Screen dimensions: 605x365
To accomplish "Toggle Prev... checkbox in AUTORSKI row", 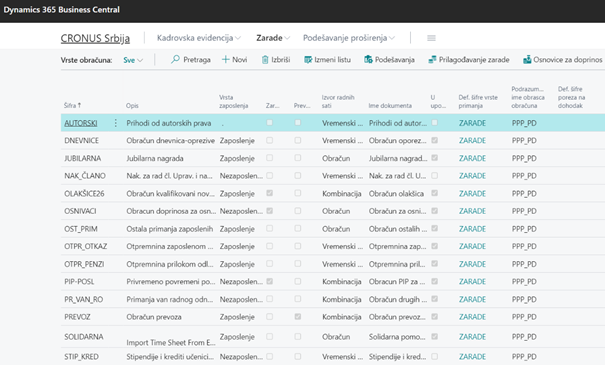I will click(x=297, y=123).
